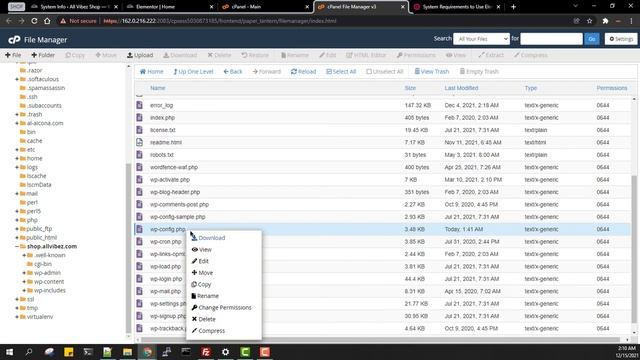The image size is (640, 360).
Task: Choose View from context menu
Action: [202, 249]
